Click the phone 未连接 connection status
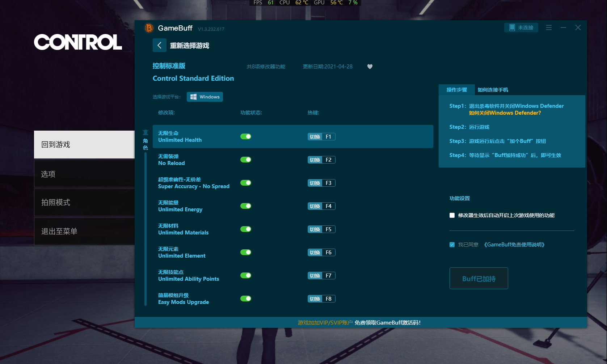The height and width of the screenshot is (364, 607). (x=521, y=27)
